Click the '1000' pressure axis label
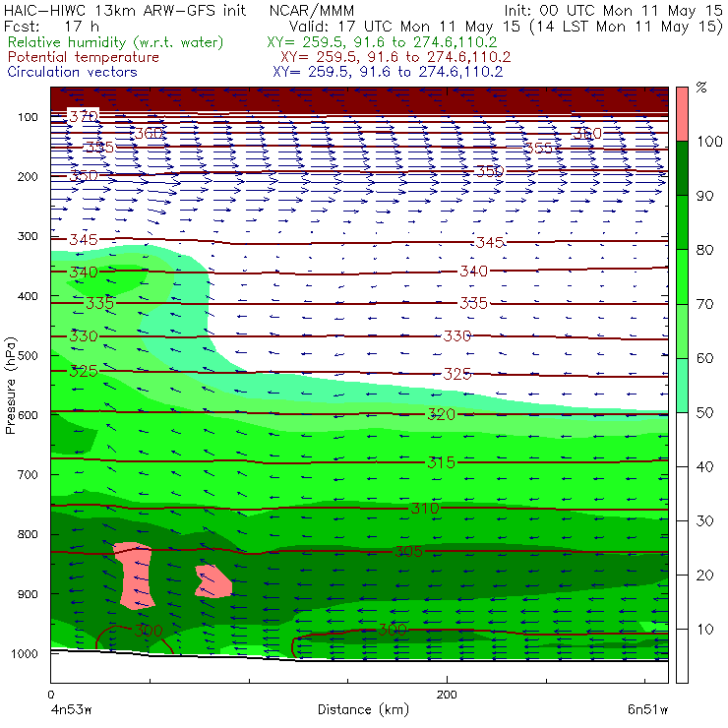This screenshot has width=728, height=728. tap(25, 653)
